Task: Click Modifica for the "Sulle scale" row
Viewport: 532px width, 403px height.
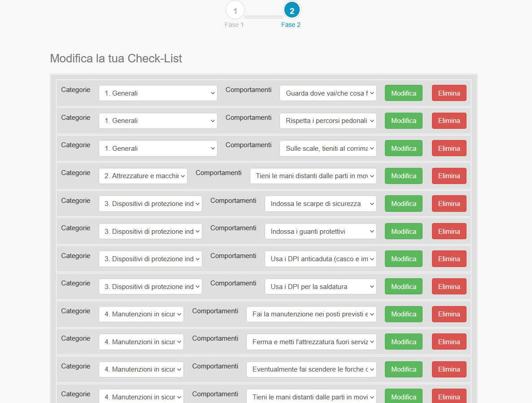Action: click(x=403, y=149)
